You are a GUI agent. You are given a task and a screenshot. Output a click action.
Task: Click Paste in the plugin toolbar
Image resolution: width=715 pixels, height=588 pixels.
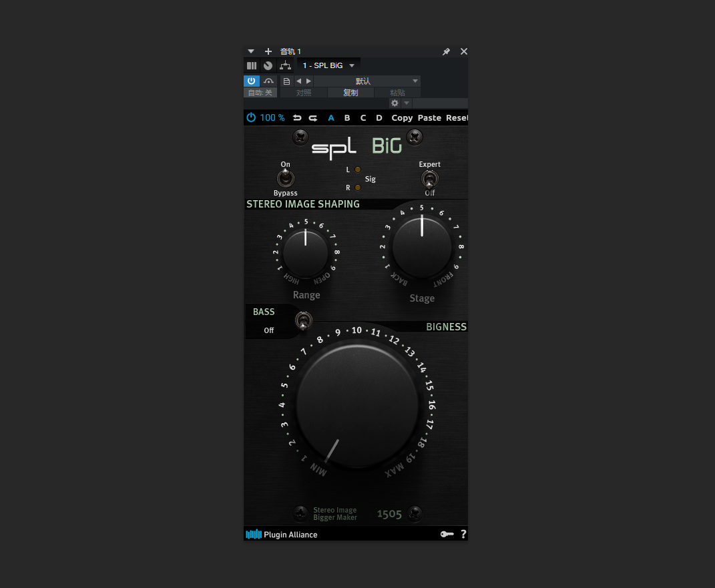tap(429, 117)
